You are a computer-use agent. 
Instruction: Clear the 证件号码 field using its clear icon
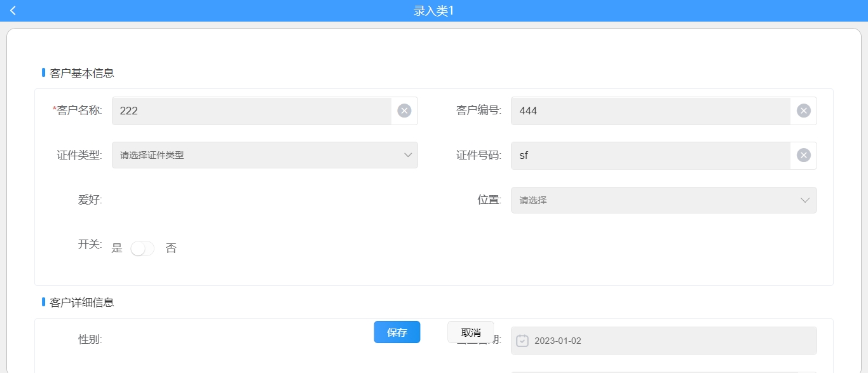803,154
